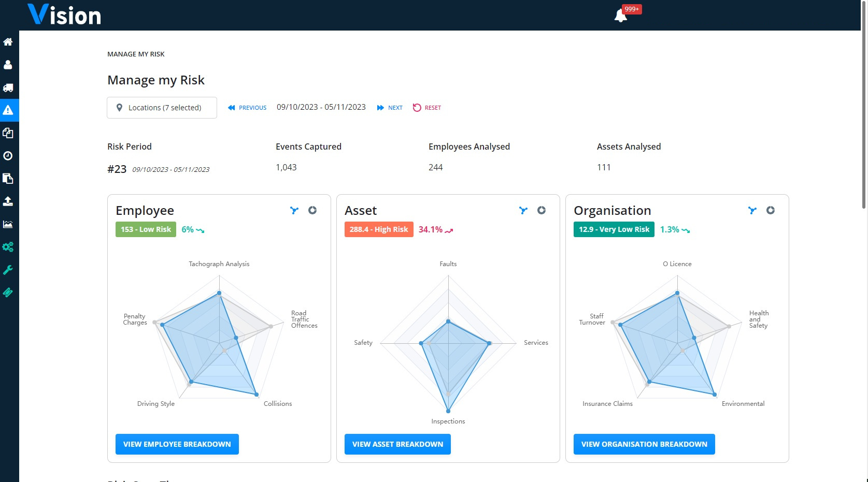Click View Asset Breakdown button
The height and width of the screenshot is (482, 868).
tap(397, 444)
